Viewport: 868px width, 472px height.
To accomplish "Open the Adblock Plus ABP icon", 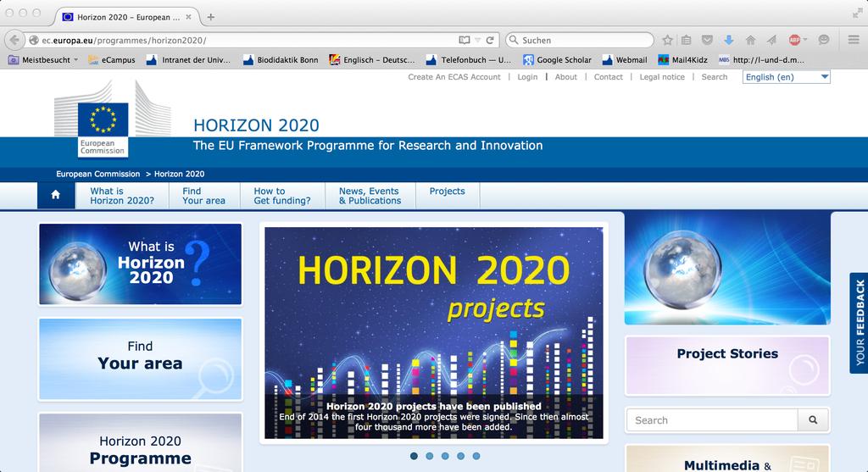I will pos(794,40).
